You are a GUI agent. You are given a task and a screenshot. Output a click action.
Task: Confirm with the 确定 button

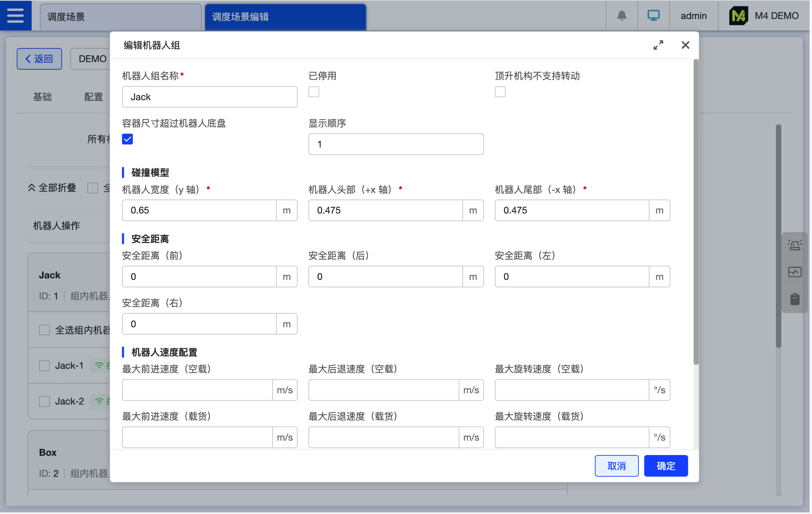point(666,466)
